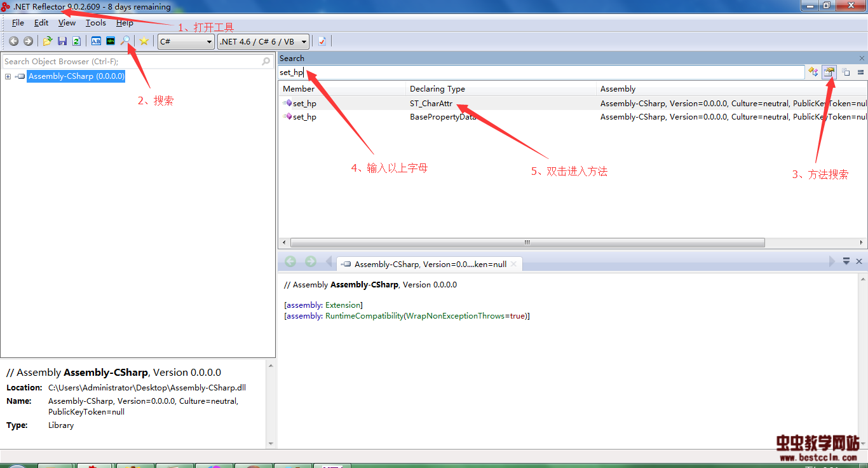Open the Tools menu
The width and height of the screenshot is (868, 468).
96,23
